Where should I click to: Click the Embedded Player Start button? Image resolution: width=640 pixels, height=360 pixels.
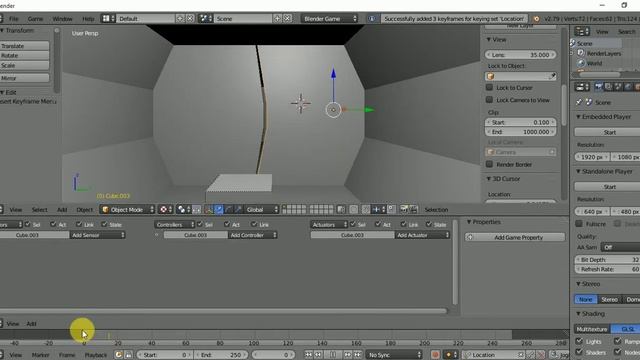[607, 132]
